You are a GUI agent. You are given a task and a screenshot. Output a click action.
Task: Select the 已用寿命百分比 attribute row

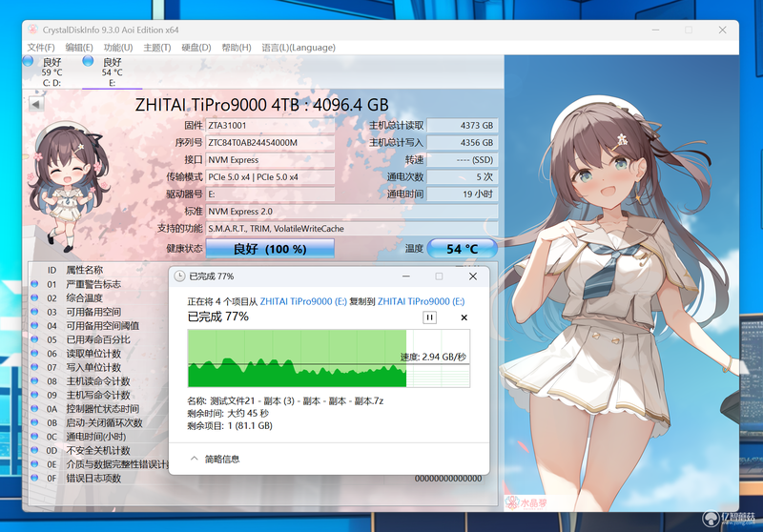99,339
